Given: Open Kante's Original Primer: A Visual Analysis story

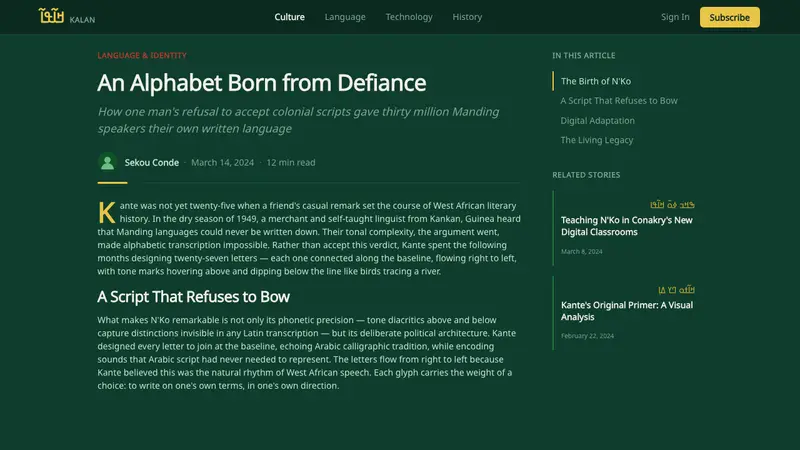Looking at the screenshot, I should (627, 311).
